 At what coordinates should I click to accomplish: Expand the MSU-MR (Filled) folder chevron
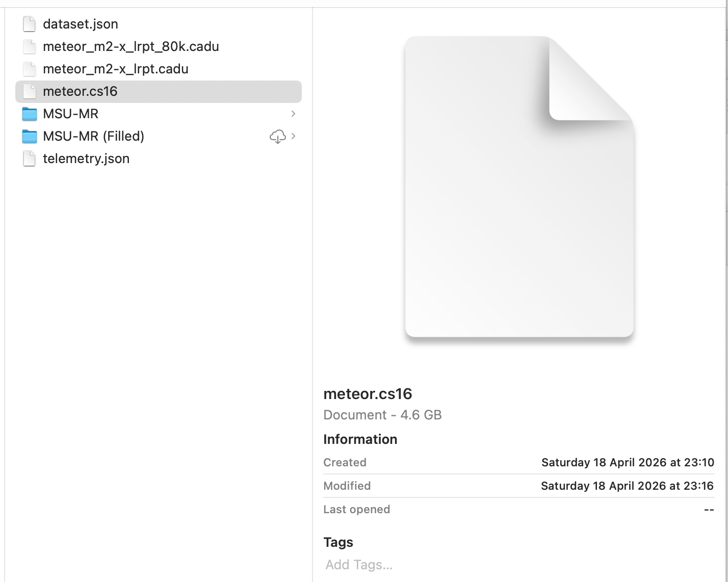[293, 136]
